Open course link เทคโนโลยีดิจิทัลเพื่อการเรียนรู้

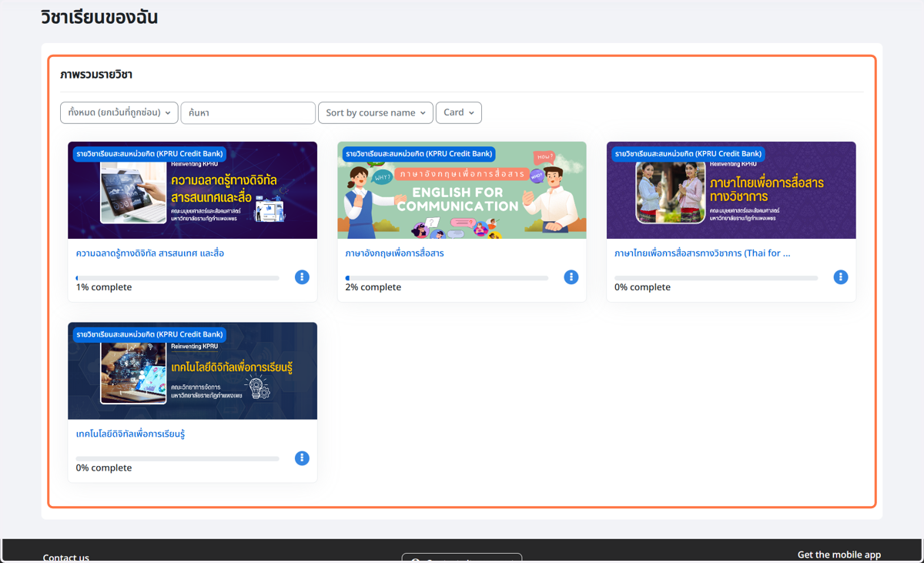click(130, 434)
